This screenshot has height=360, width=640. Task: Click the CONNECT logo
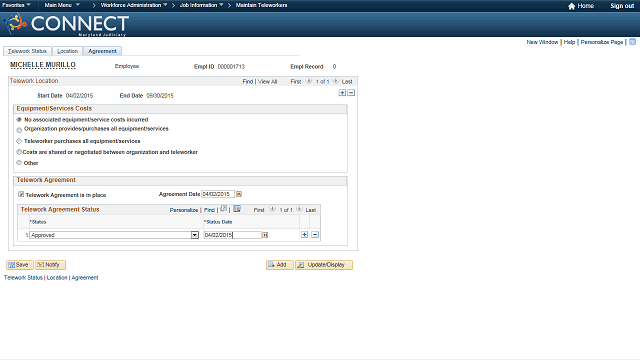(x=66, y=24)
